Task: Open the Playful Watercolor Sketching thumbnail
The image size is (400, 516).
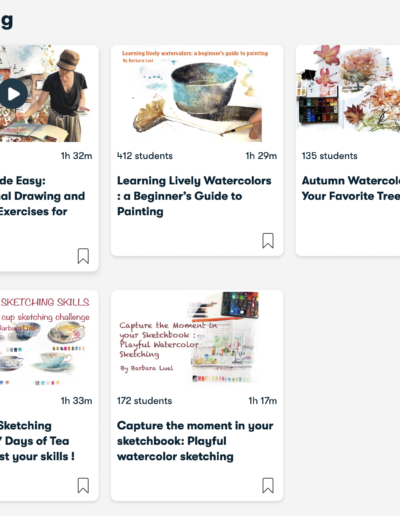Action: click(x=197, y=339)
